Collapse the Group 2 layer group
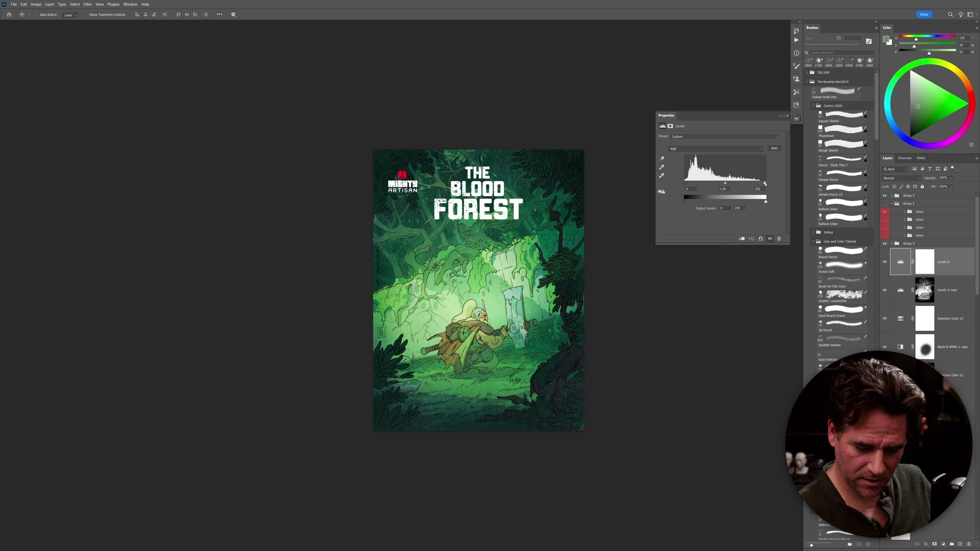This screenshot has height=551, width=980. 892,204
